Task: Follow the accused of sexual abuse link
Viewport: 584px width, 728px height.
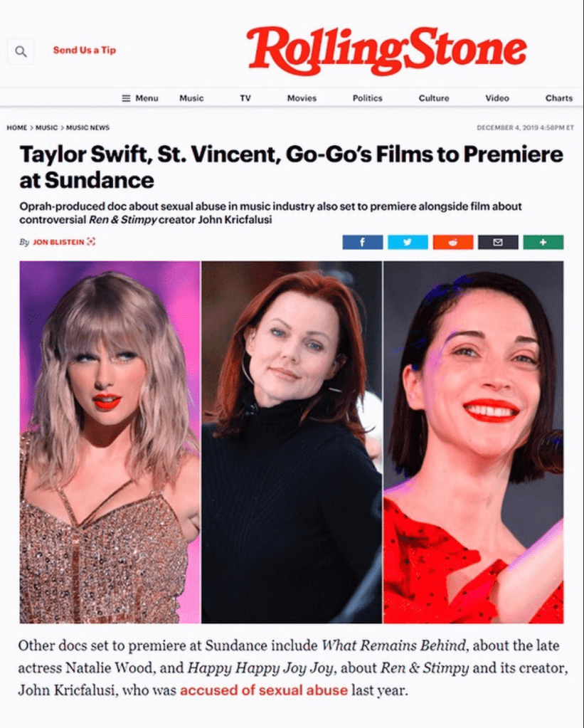Action: pos(264,690)
